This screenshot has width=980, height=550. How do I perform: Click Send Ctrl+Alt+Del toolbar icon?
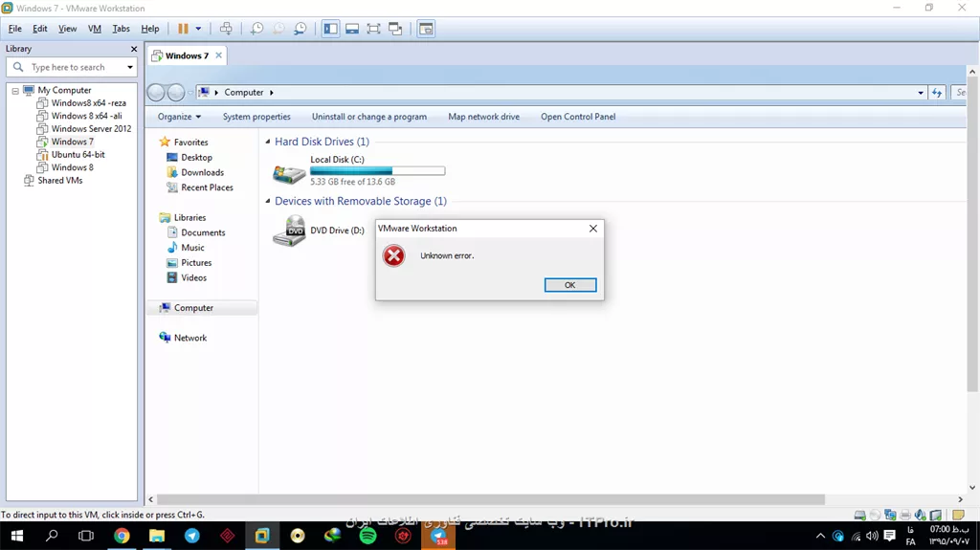coord(226,29)
